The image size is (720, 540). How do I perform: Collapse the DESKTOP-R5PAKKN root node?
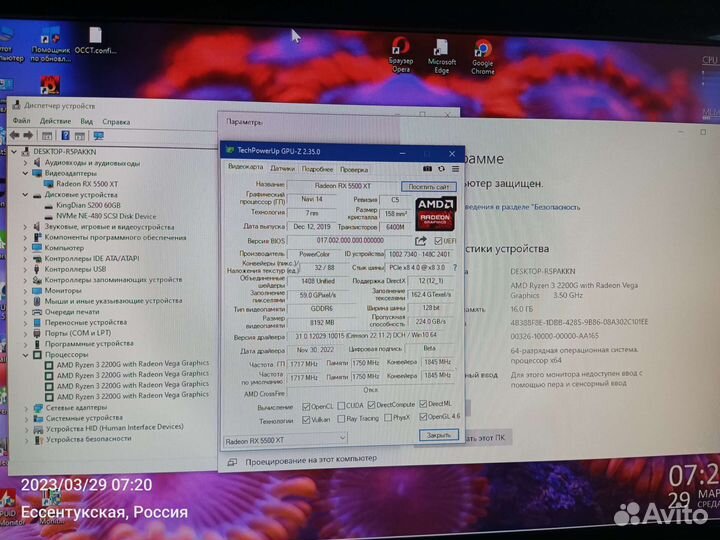click(x=14, y=151)
